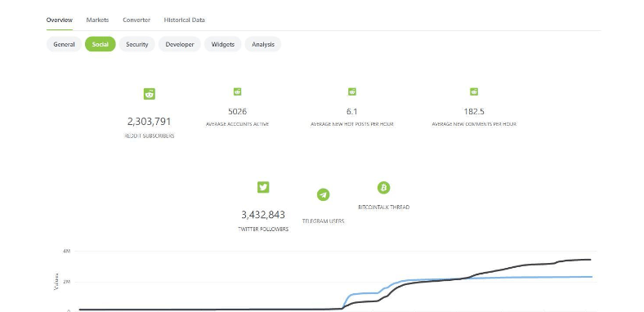Open the Security section
Viewport: 644px width, 312px height.
click(x=136, y=44)
